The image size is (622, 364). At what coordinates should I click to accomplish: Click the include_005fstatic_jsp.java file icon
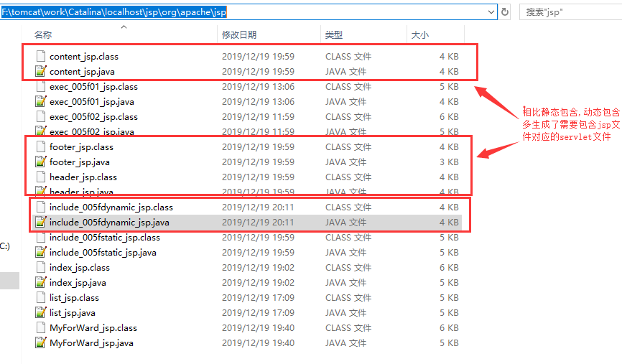[40, 252]
